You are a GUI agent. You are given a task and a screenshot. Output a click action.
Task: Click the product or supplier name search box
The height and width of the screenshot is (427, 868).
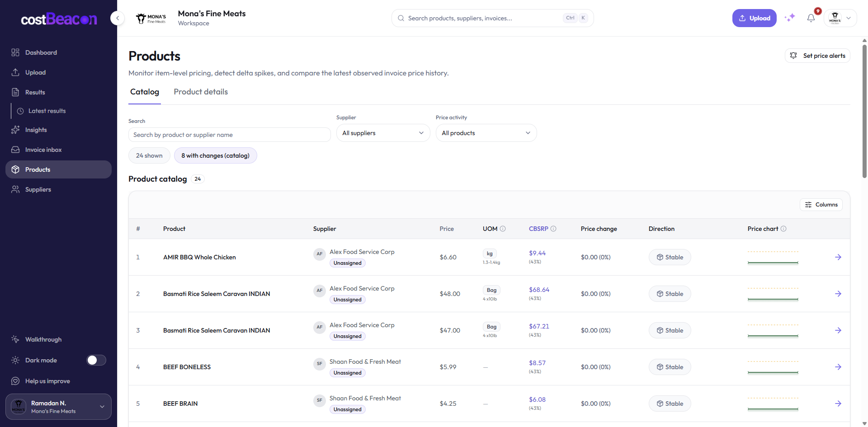[x=230, y=135]
